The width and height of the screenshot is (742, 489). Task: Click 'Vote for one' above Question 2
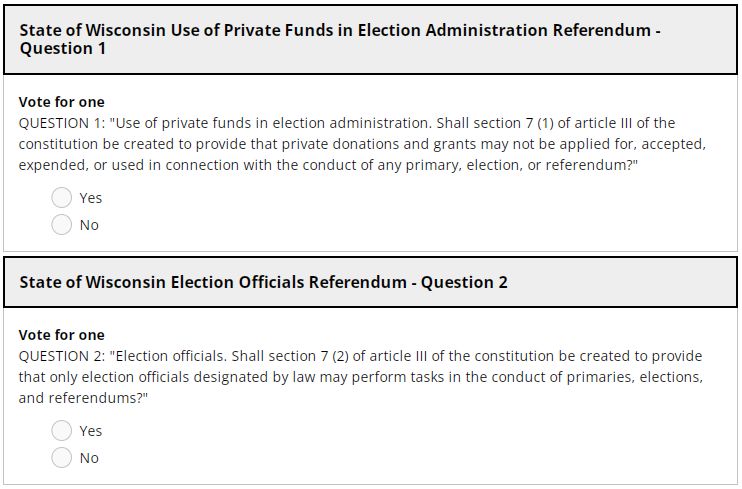point(62,335)
